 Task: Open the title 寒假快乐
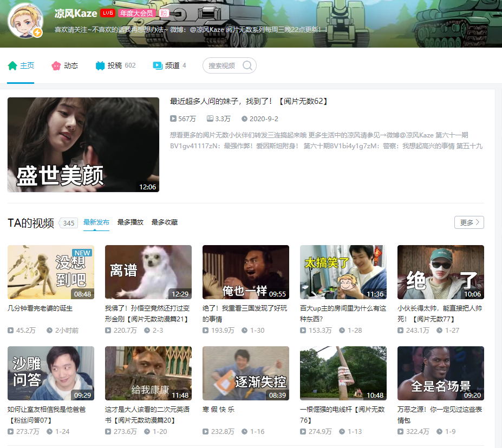218,409
